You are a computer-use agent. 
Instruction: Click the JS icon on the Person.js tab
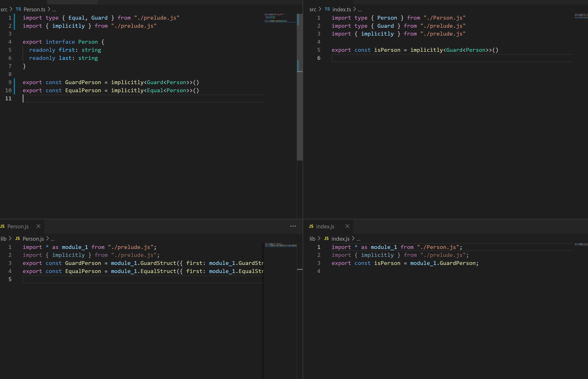(2, 226)
